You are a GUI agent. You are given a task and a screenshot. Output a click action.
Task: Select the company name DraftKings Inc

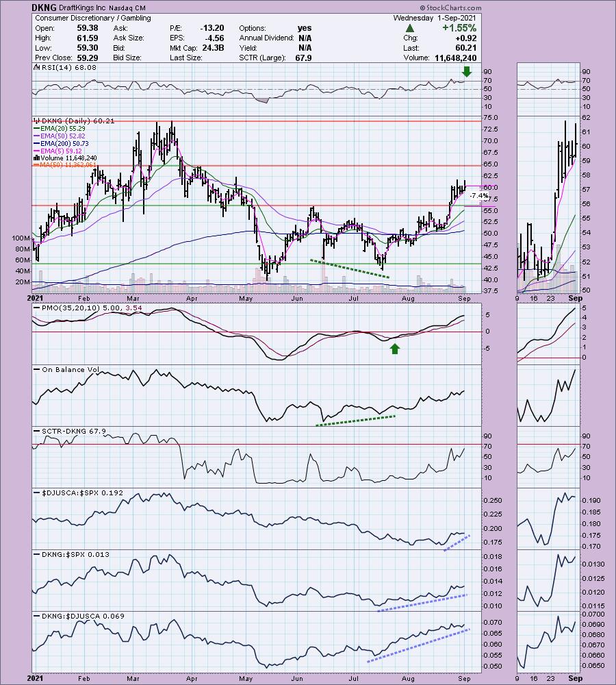(x=83, y=8)
